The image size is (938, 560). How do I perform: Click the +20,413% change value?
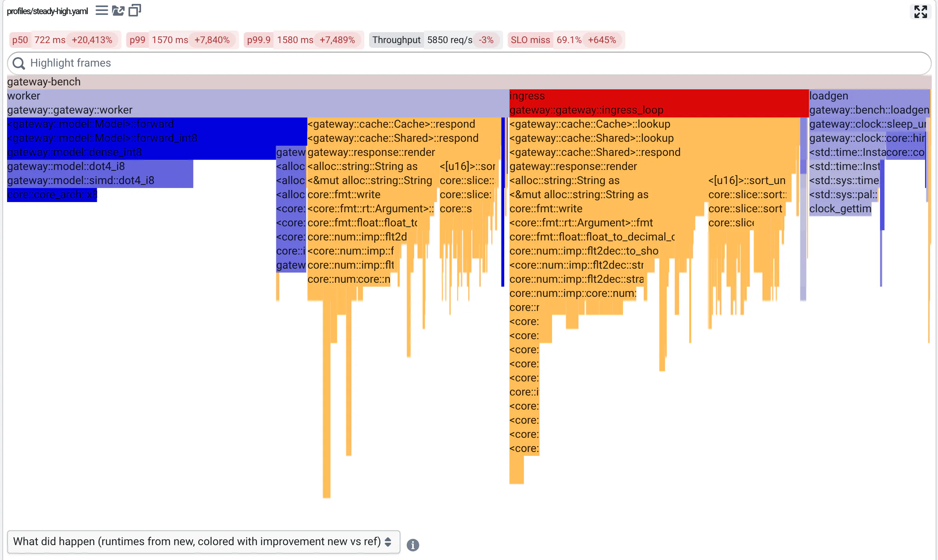[92, 40]
